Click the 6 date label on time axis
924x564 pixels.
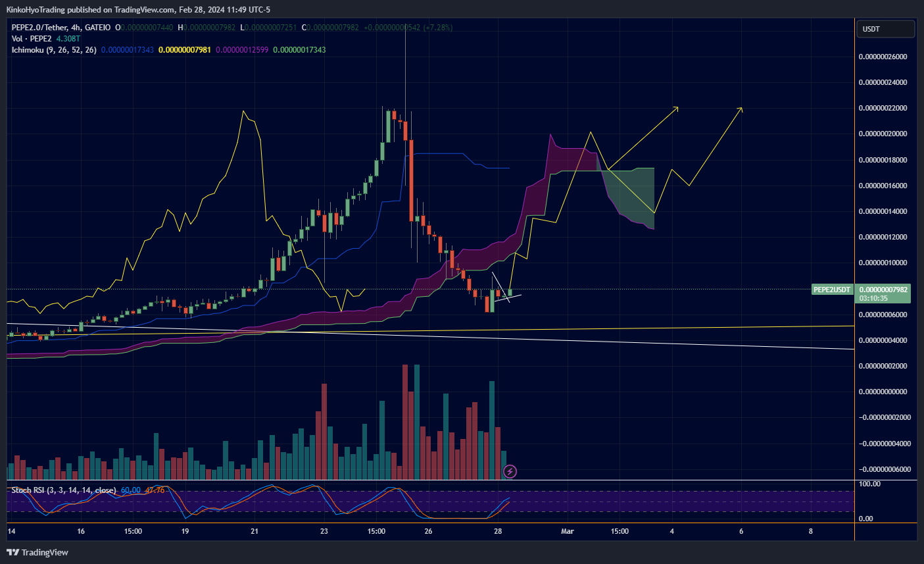pos(741,531)
